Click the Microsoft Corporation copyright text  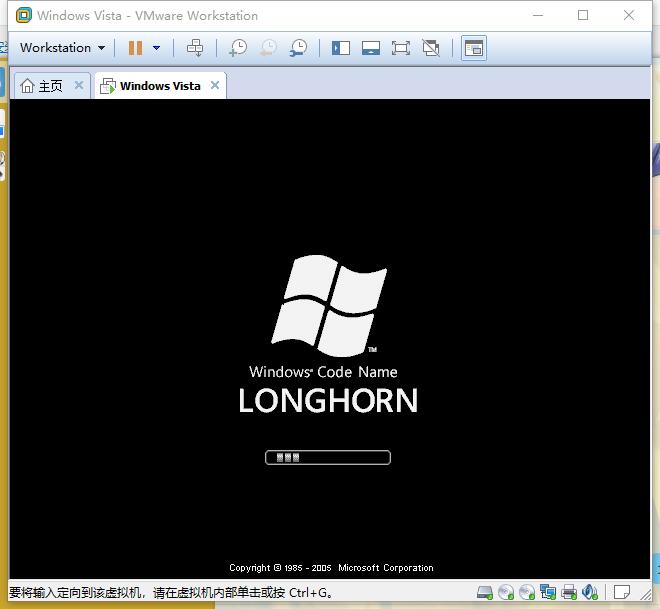pyautogui.click(x=331, y=568)
